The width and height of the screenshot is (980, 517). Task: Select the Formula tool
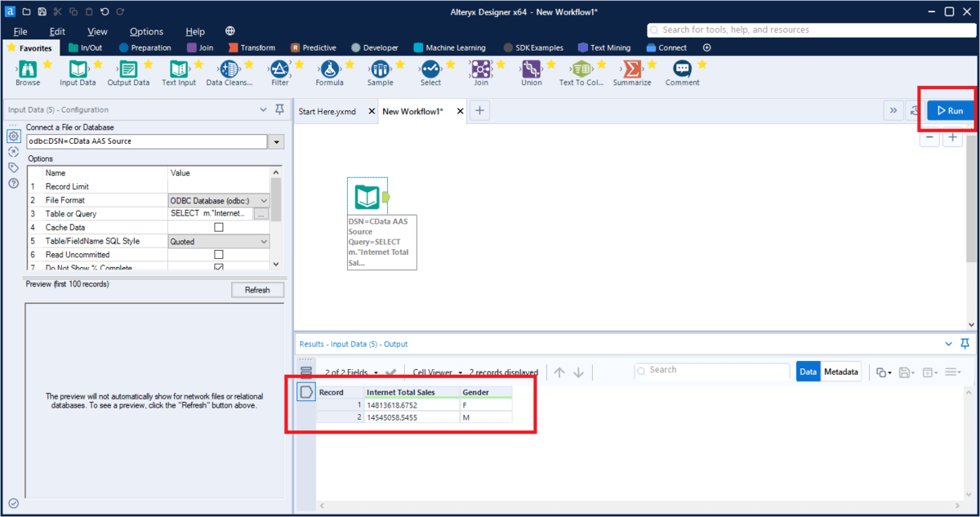click(330, 69)
